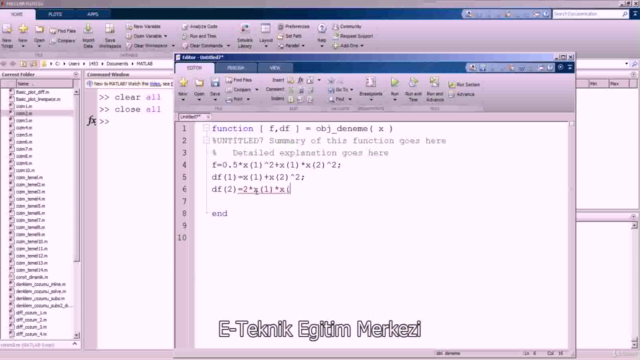Expand the Parallel dropdown
The width and height of the screenshot is (640, 360).
[x=303, y=46]
